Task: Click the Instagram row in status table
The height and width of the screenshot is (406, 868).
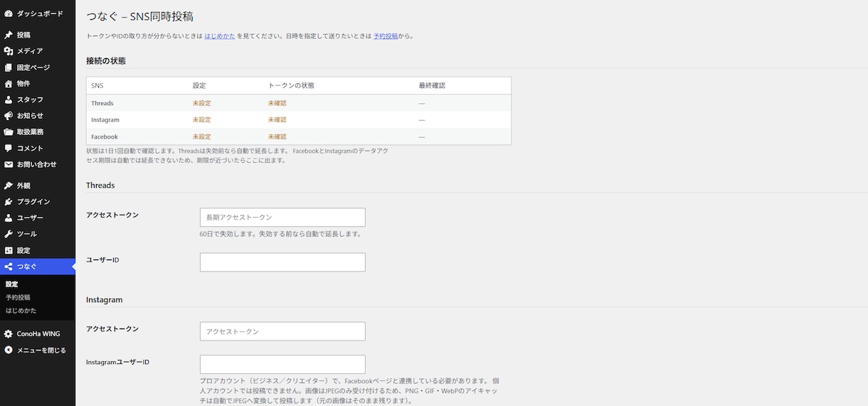Action: coord(299,119)
